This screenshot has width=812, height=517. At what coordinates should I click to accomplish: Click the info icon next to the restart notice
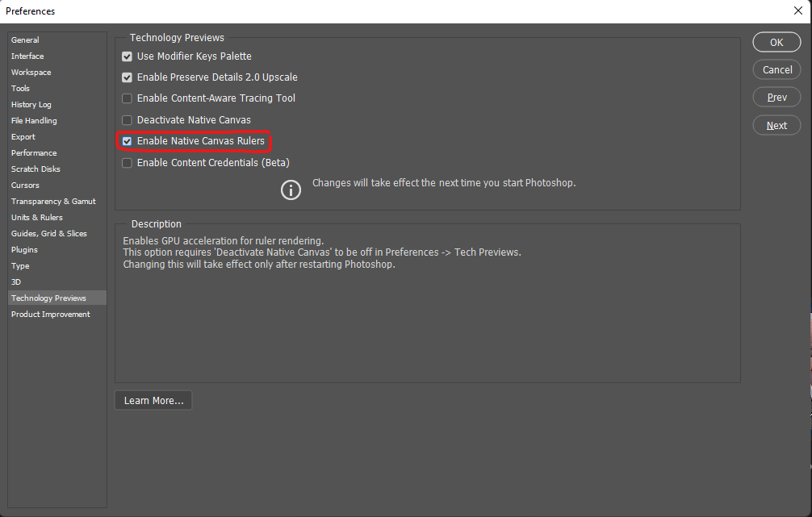coord(291,190)
